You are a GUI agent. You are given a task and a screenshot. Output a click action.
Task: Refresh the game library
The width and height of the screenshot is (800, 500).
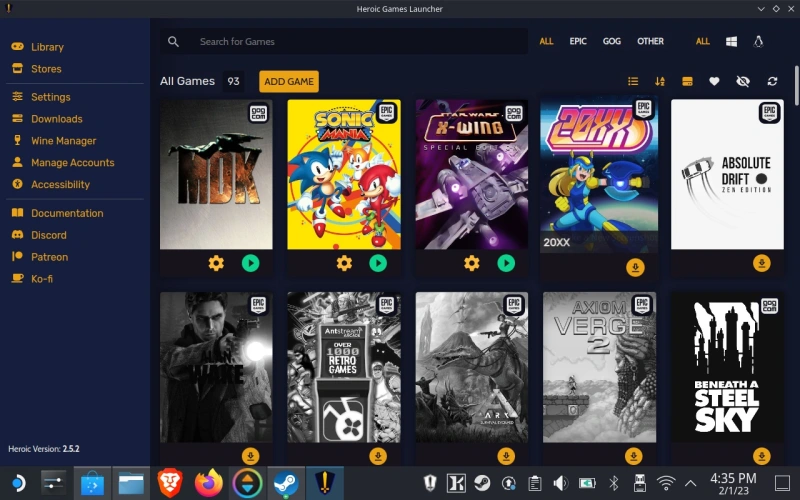click(772, 81)
